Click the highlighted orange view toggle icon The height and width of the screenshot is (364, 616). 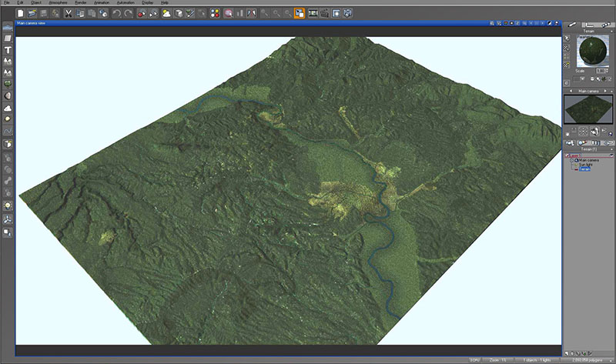(299, 13)
